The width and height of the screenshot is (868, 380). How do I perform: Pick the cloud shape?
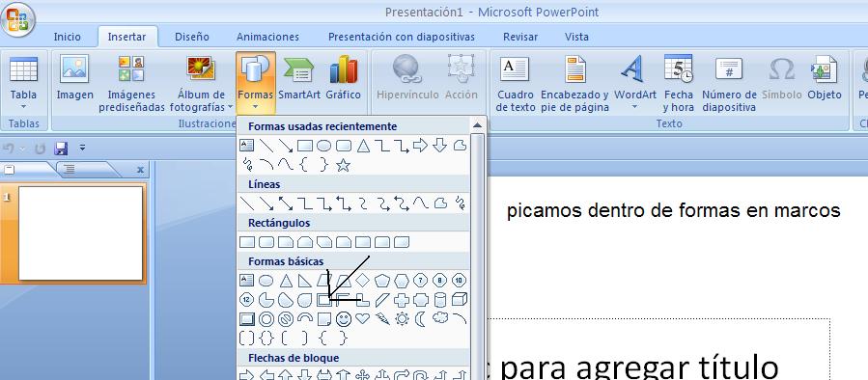click(x=440, y=318)
